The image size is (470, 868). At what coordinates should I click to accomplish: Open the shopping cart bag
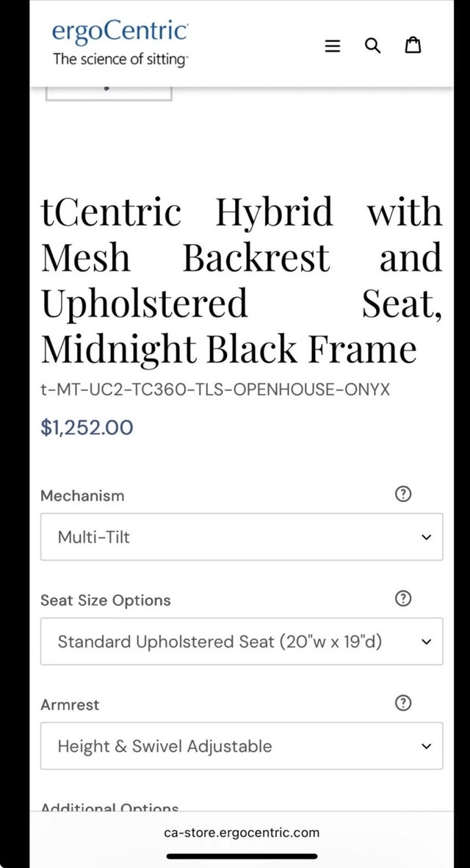coord(413,46)
